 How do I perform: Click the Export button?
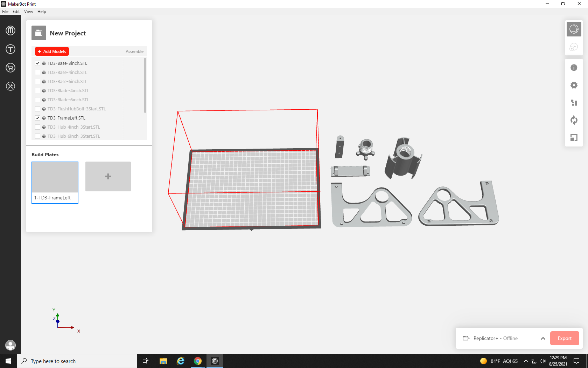tap(565, 338)
